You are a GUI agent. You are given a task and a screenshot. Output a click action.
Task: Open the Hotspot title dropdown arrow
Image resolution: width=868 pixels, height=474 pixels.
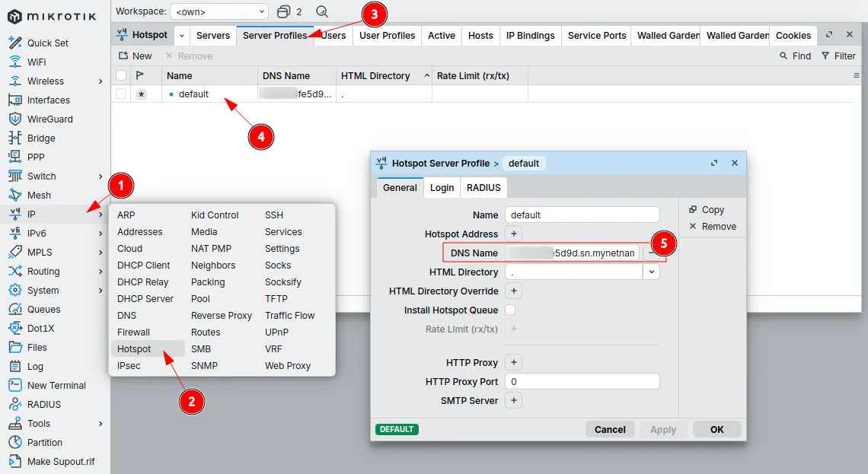pyautogui.click(x=181, y=36)
